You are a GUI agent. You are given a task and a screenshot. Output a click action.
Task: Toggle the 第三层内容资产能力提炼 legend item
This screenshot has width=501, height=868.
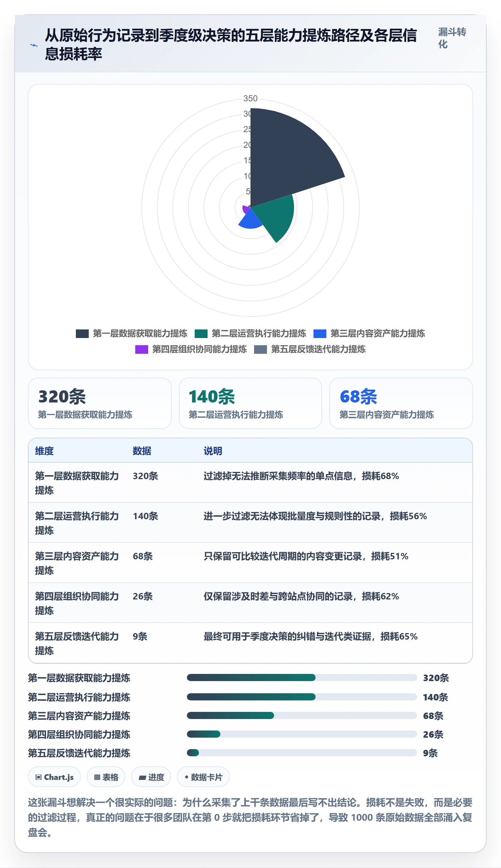point(369,333)
